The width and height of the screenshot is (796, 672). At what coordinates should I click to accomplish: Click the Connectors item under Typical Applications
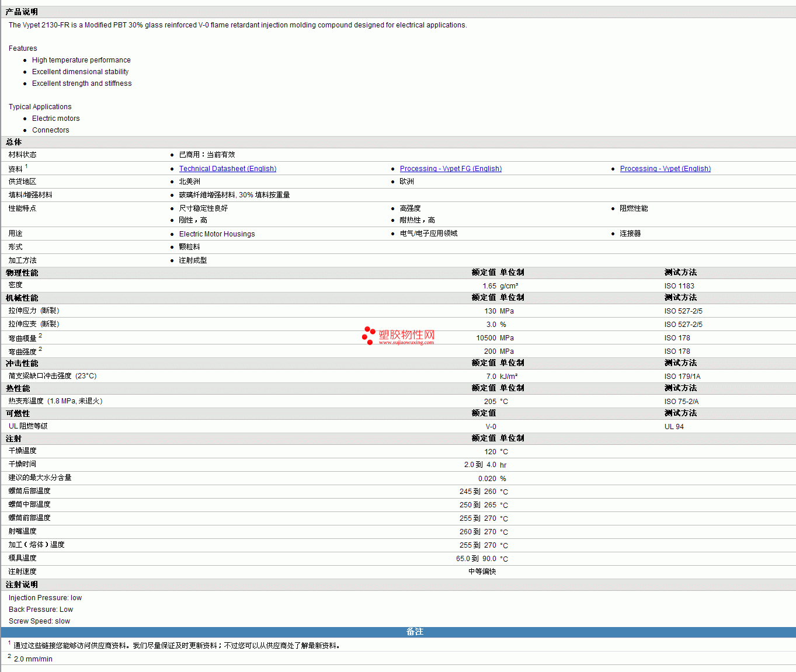(50, 130)
